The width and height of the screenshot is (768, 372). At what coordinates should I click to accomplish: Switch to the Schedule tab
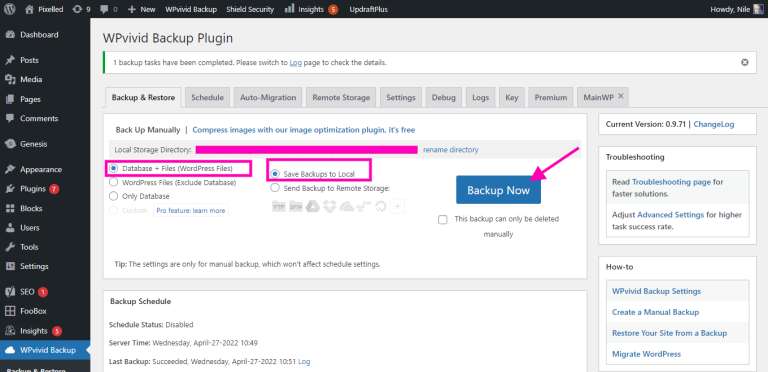tap(207, 97)
